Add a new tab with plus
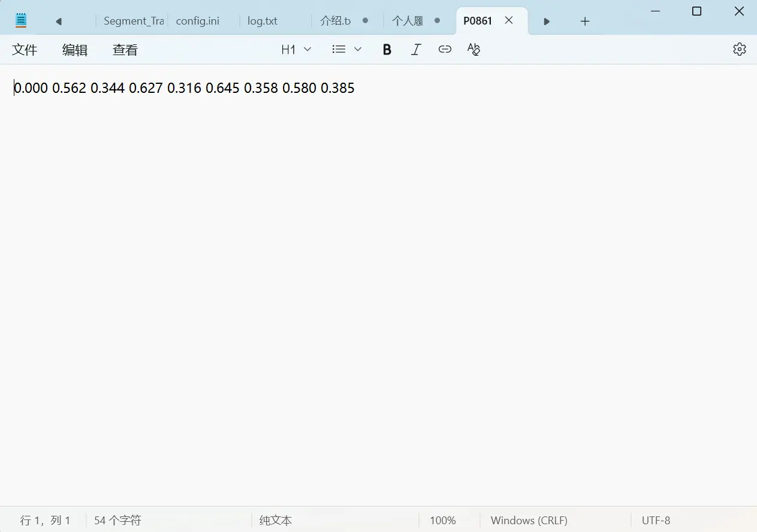This screenshot has height=532, width=757. pyautogui.click(x=585, y=22)
